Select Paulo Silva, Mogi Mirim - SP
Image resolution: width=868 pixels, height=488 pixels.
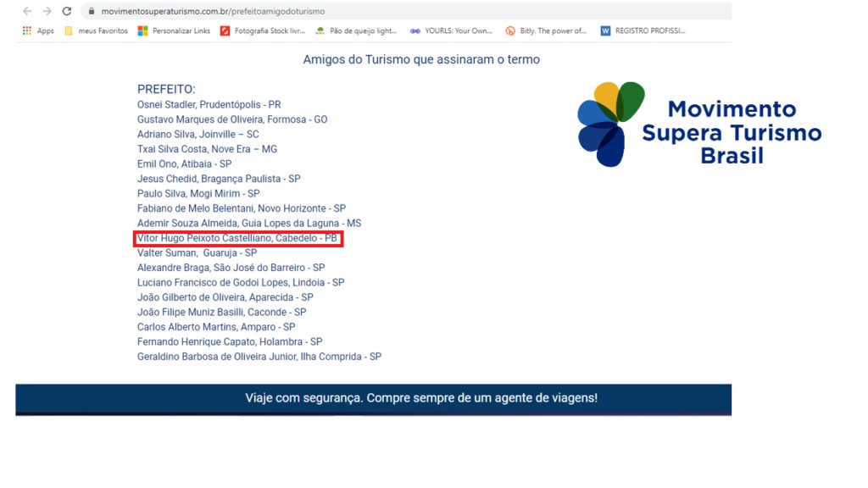click(198, 194)
